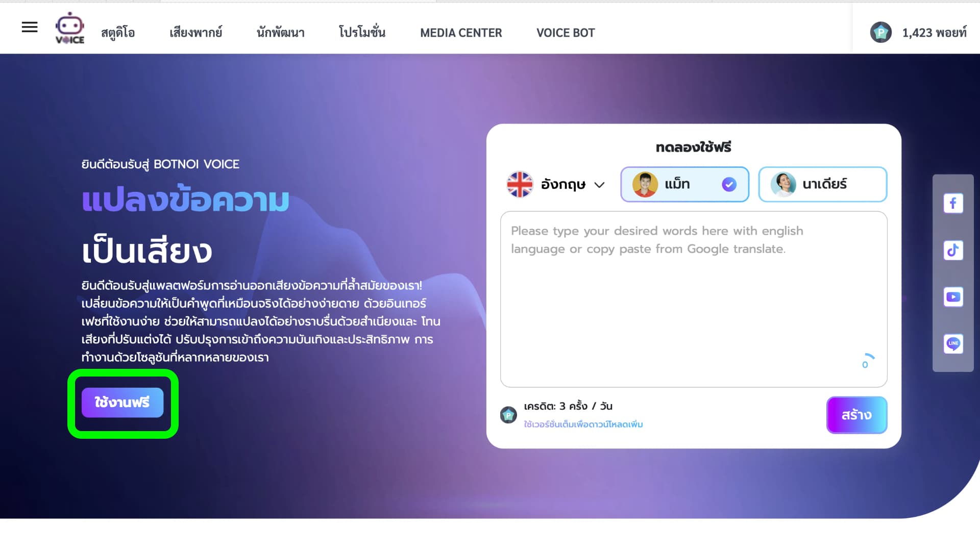Open the YouTube social link
The image size is (980, 551).
953,297
